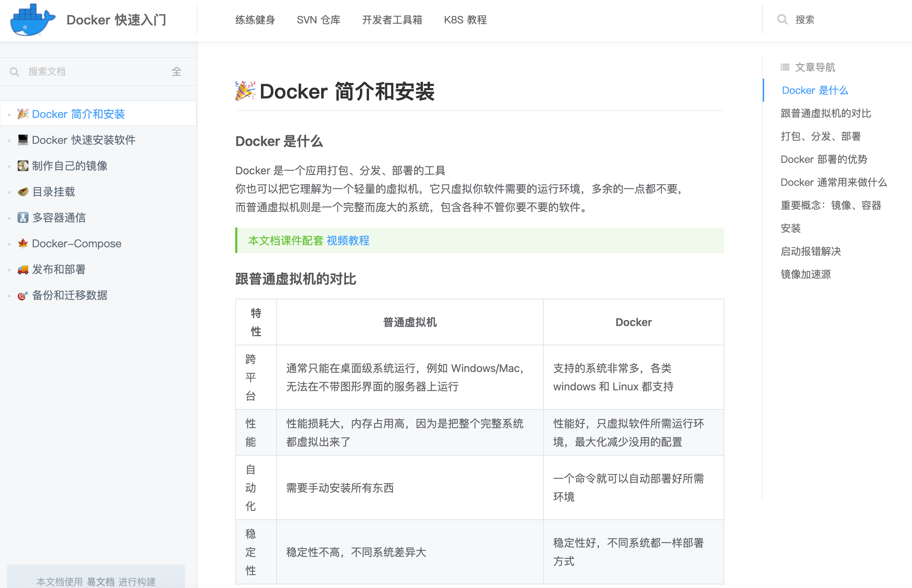Image resolution: width=912 pixels, height=588 pixels.
Task: Jump to 镜像加速源 in article nav
Action: click(806, 274)
